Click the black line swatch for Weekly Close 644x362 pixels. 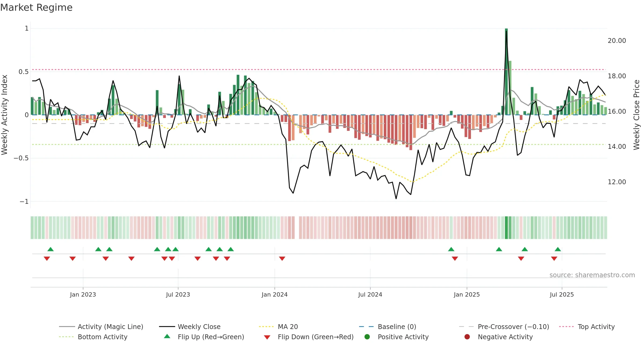point(167,327)
